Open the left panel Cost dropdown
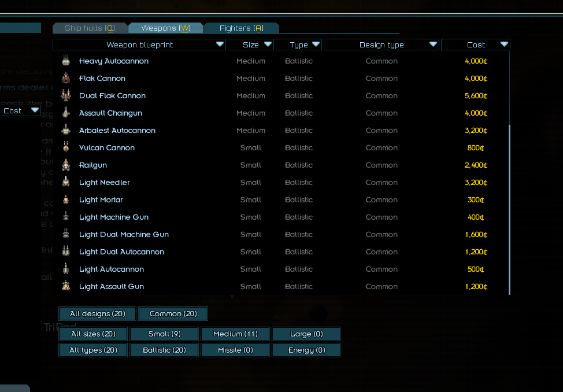This screenshot has width=563, height=392. point(20,110)
